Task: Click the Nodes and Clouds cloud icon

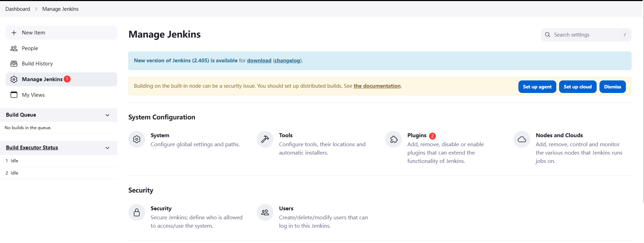Action: pyautogui.click(x=522, y=139)
